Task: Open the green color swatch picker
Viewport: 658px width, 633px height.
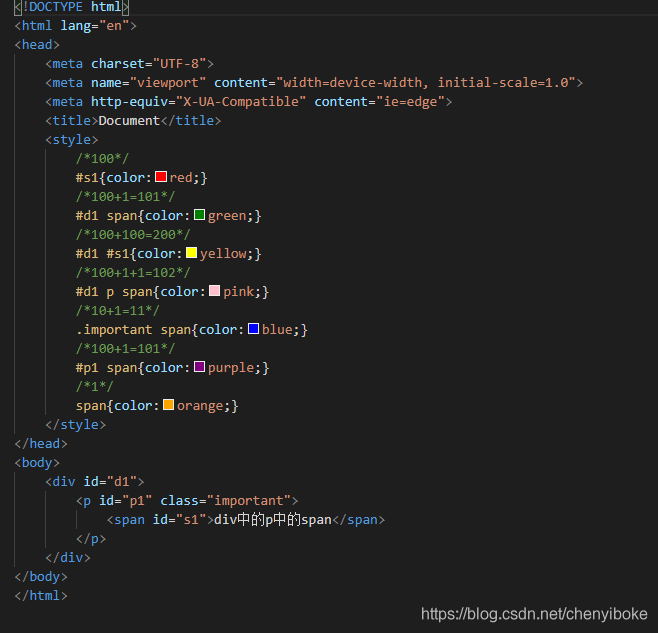Action: (199, 214)
